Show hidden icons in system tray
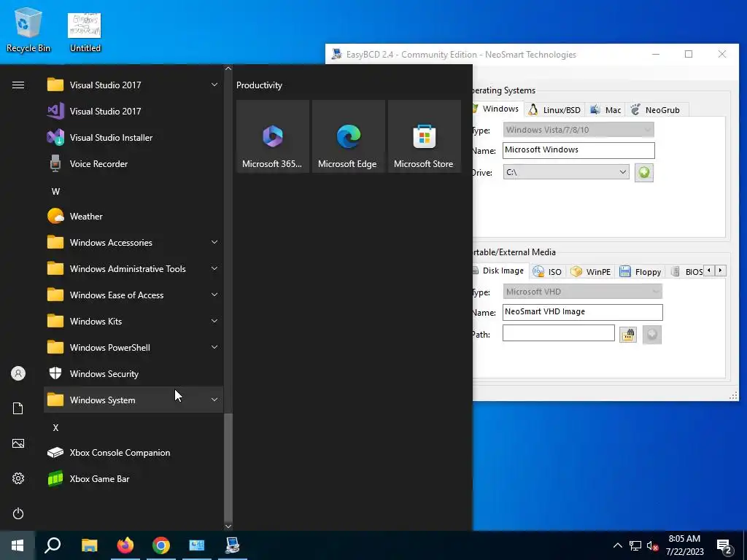 (x=617, y=545)
